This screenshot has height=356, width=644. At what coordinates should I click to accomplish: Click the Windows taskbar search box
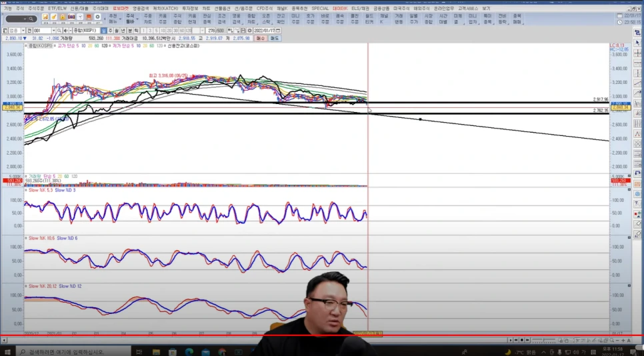[x=73, y=352]
